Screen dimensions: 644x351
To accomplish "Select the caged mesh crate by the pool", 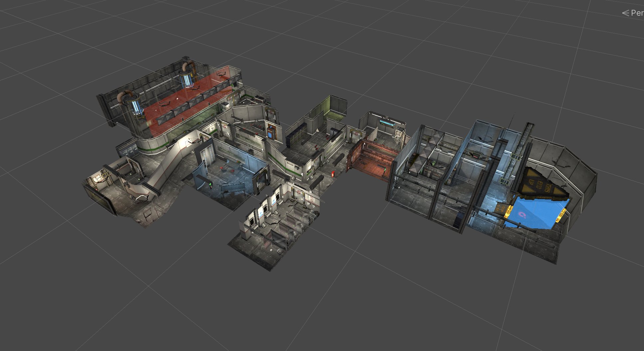I will click(x=501, y=208).
